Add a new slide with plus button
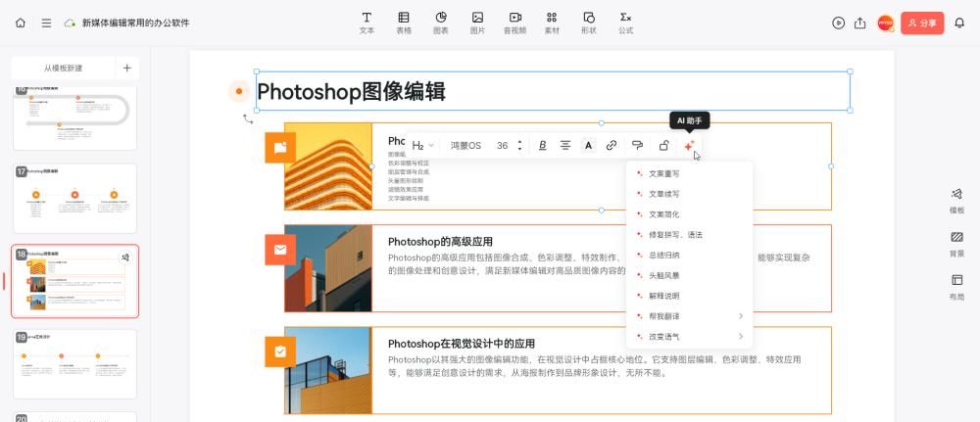Image resolution: width=980 pixels, height=422 pixels. coord(126,68)
